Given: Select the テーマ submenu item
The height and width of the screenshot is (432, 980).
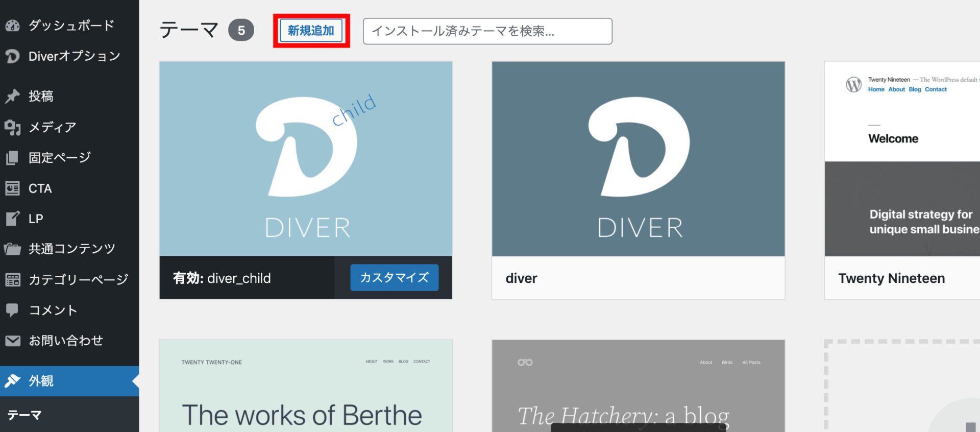Looking at the screenshot, I should (x=24, y=415).
